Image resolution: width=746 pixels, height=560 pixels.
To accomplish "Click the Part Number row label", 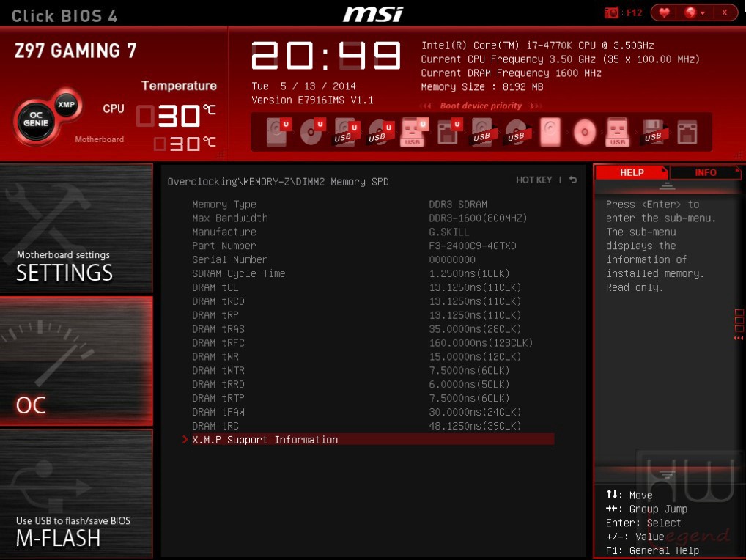I will [224, 246].
